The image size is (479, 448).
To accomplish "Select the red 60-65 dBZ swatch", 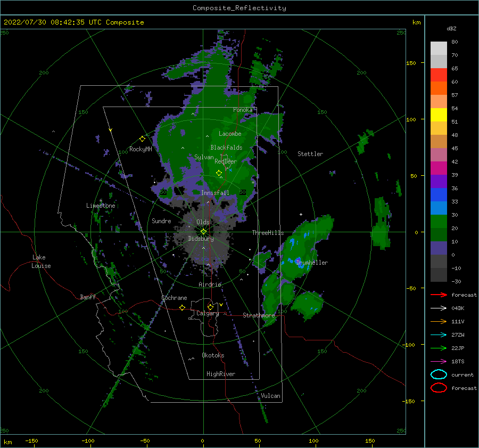I will pyautogui.click(x=439, y=75).
